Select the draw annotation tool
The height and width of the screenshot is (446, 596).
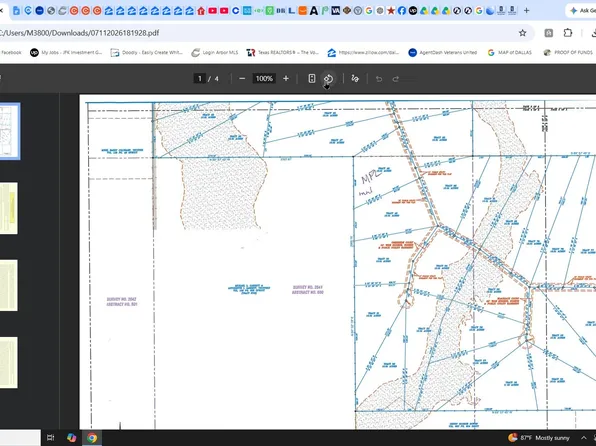(355, 79)
